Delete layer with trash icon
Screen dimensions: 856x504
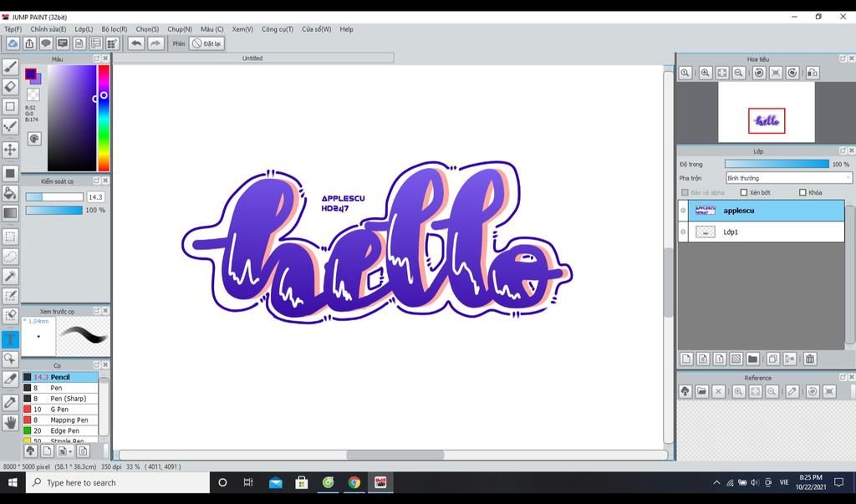(x=809, y=359)
